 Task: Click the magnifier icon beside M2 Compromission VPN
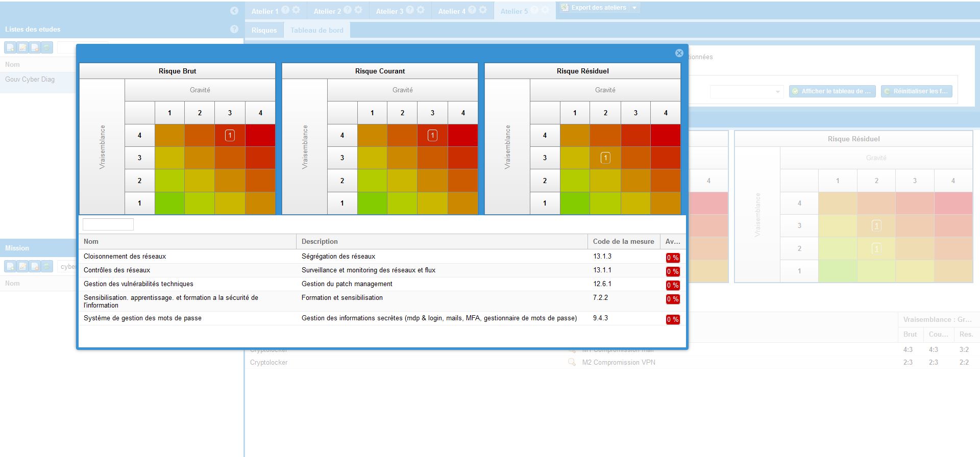tap(572, 362)
